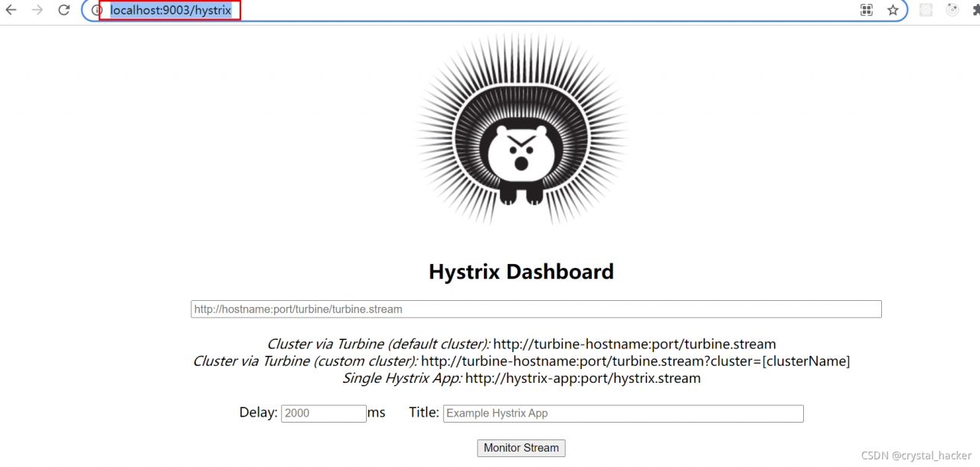Click the Hystrix porcupine logo image
Viewport: 980px width, 467px height.
pos(521,130)
